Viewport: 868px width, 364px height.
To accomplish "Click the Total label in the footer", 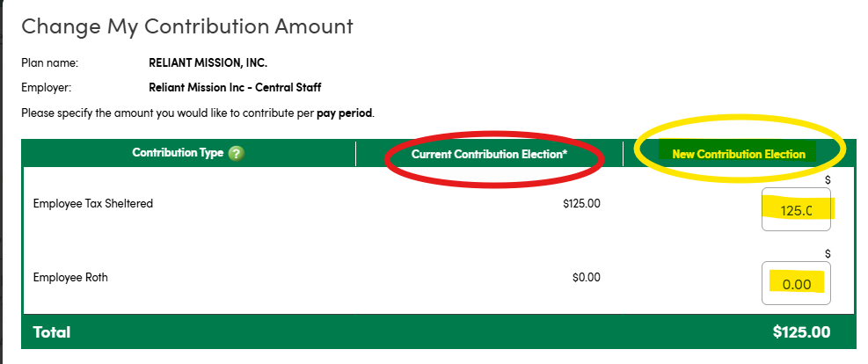I will click(52, 332).
